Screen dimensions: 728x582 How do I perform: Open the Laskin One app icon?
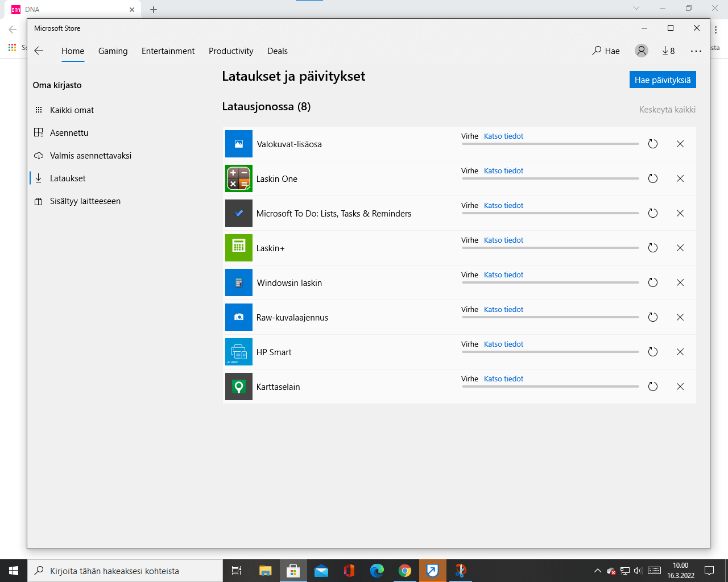point(239,178)
